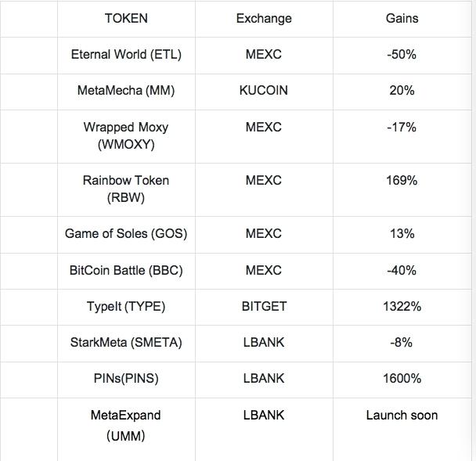Select the Eternal World (ETL) cell

click(x=126, y=55)
